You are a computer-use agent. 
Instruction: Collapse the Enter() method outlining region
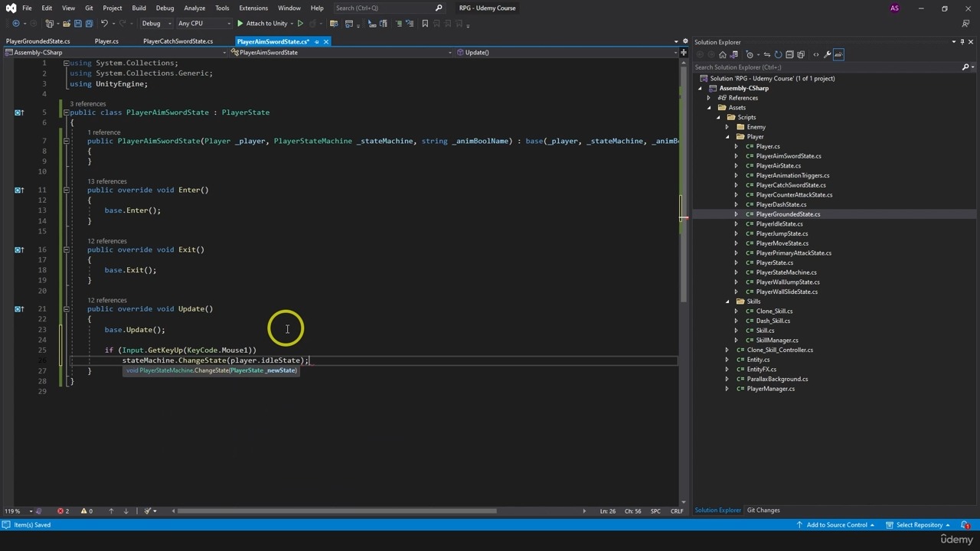[66, 190]
